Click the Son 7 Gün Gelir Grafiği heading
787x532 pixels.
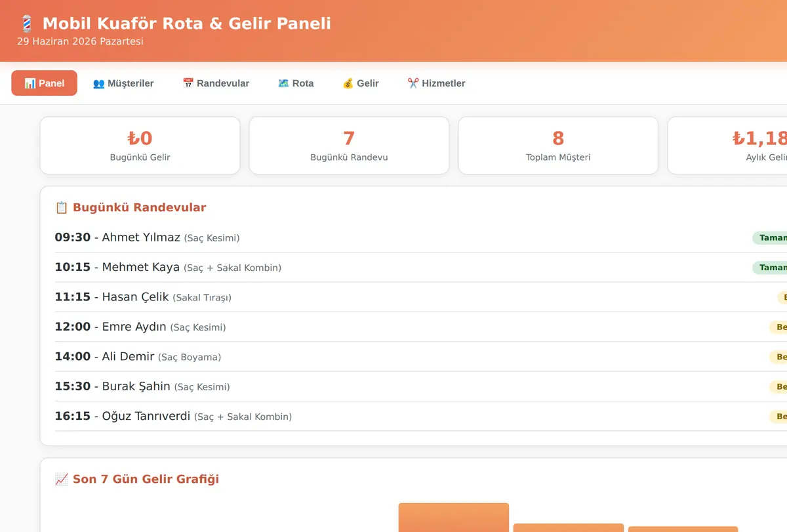coord(137,479)
